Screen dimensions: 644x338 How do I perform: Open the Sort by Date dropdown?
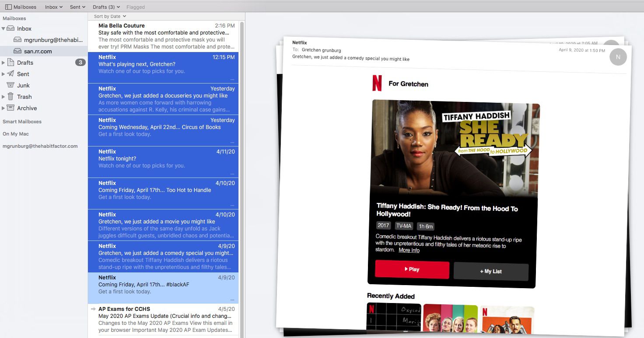[x=110, y=16]
